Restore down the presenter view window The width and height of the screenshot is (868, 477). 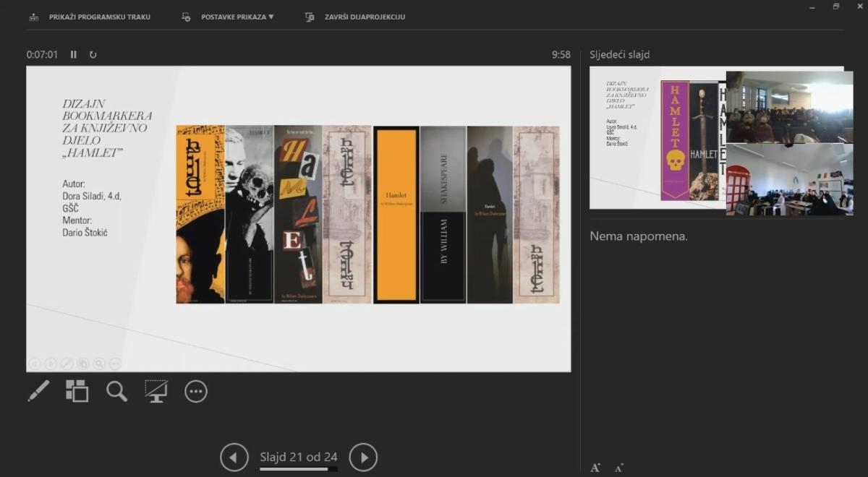pos(836,7)
